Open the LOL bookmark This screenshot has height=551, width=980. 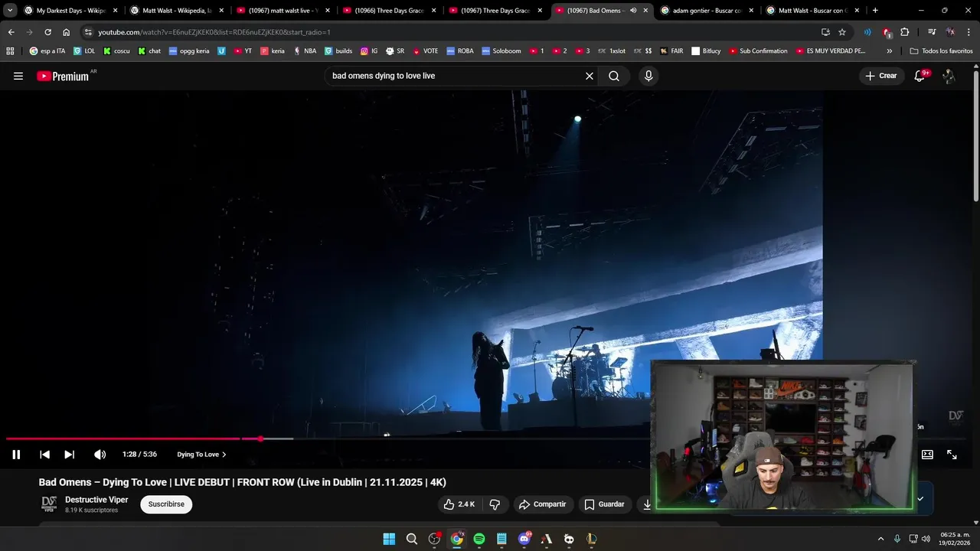pyautogui.click(x=84, y=51)
